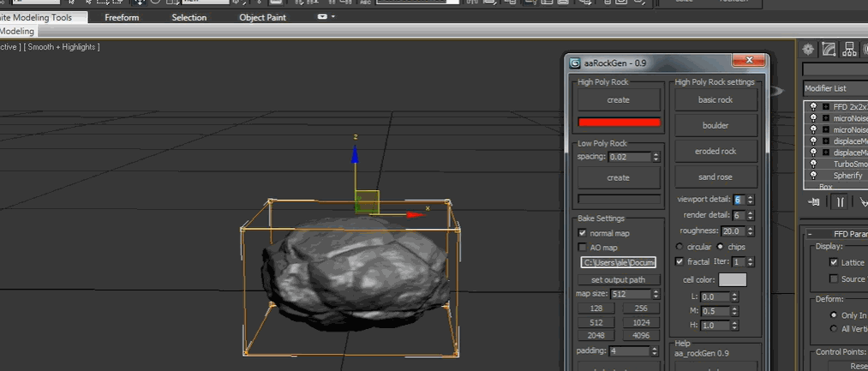Select the Only In deform radio

pyautogui.click(x=834, y=315)
